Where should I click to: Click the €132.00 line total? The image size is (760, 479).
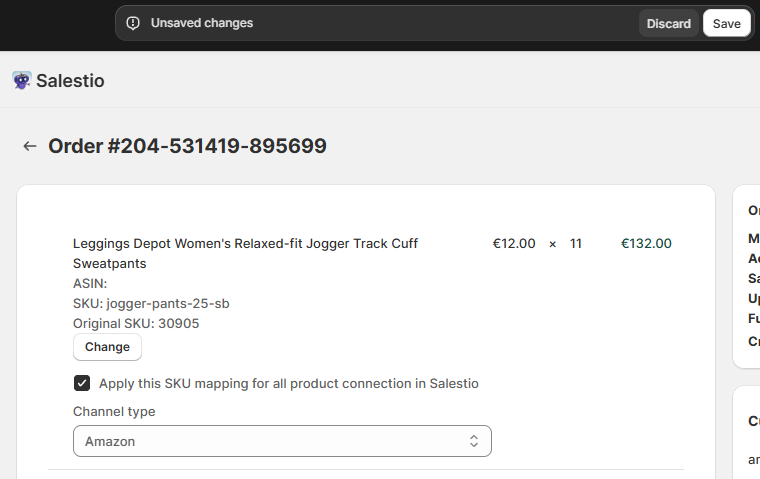point(646,244)
